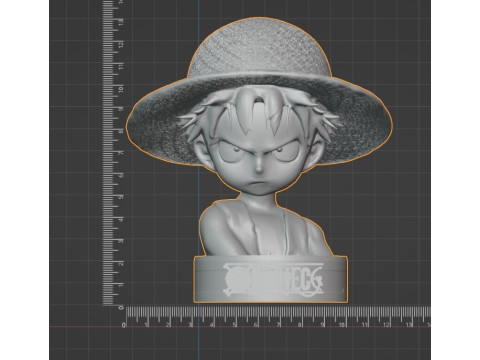The image size is (480, 360).
Task: Click the horizontal ruler object
Action: [277, 317]
